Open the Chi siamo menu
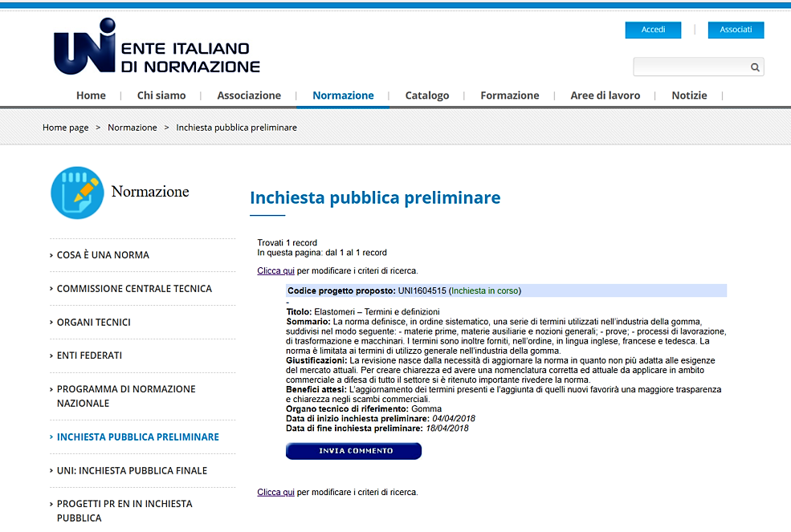The image size is (791, 532). pyautogui.click(x=161, y=95)
